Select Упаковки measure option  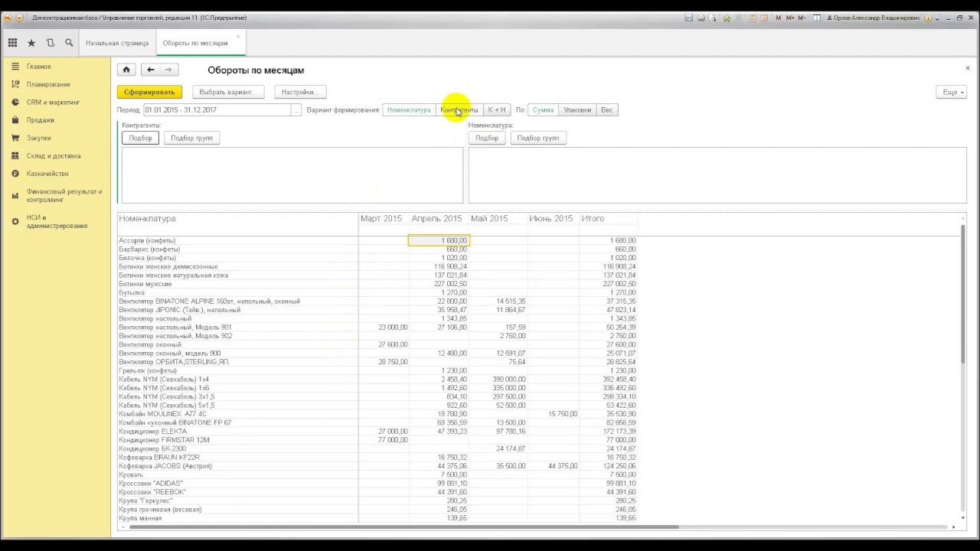(577, 110)
